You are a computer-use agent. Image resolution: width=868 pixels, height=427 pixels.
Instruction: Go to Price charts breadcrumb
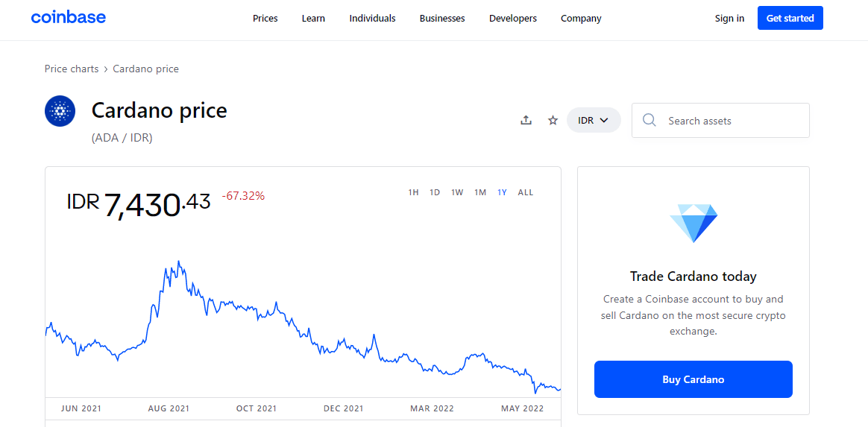click(x=72, y=69)
